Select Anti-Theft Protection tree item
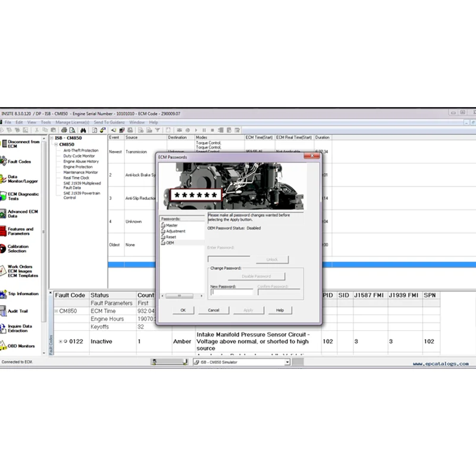The image size is (476, 476). click(x=81, y=151)
